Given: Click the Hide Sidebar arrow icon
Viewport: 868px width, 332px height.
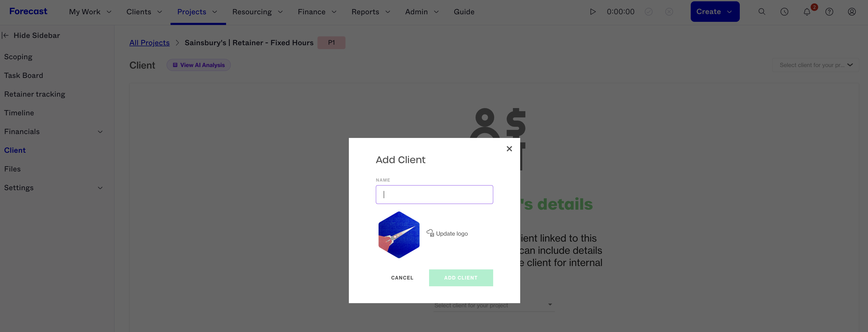Looking at the screenshot, I should (x=5, y=35).
